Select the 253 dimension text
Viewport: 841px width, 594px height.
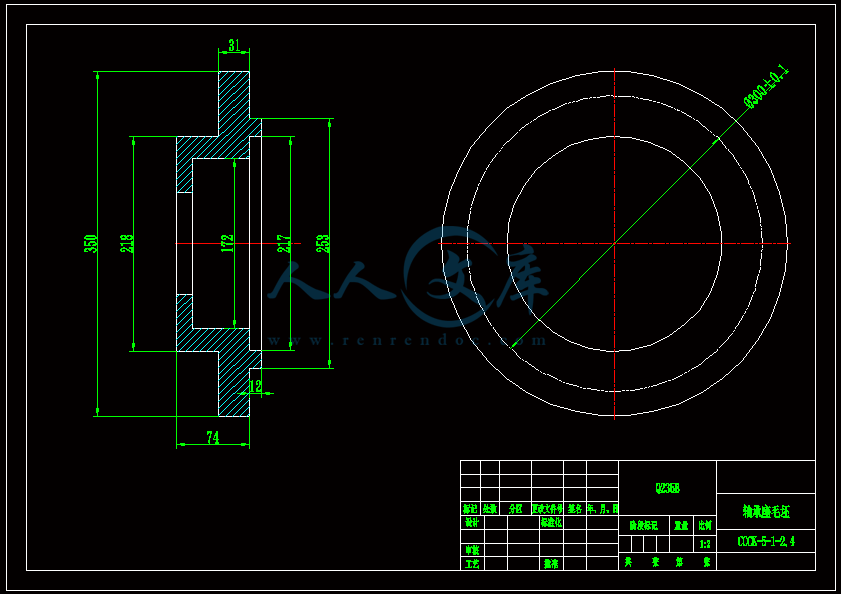click(323, 244)
